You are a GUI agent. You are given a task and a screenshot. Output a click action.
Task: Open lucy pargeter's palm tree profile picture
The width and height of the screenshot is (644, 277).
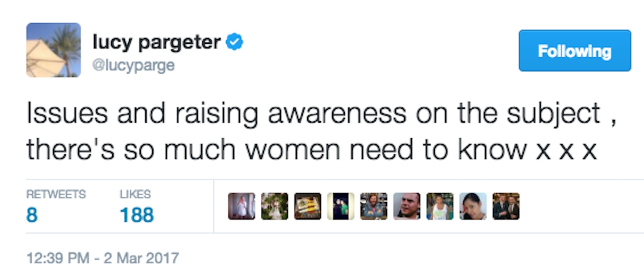pyautogui.click(x=54, y=50)
